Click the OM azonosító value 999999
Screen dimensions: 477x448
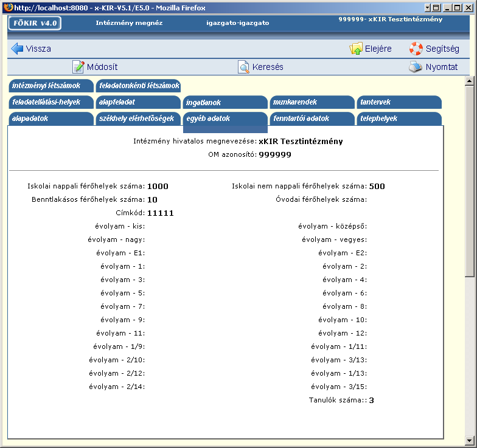[x=275, y=154]
